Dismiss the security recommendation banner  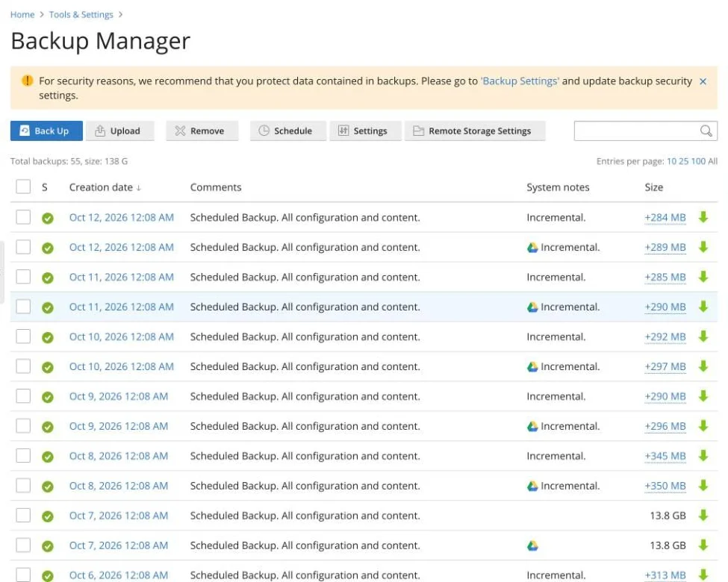click(x=703, y=81)
